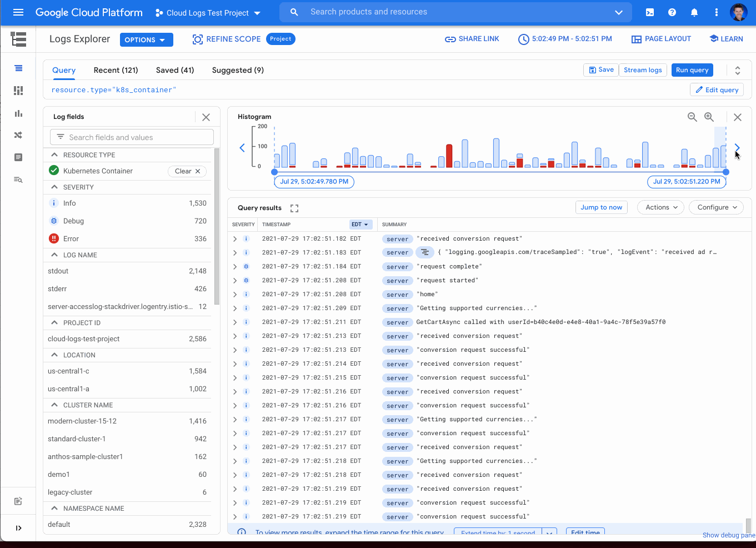
Task: Click Run query button
Action: [x=692, y=70]
